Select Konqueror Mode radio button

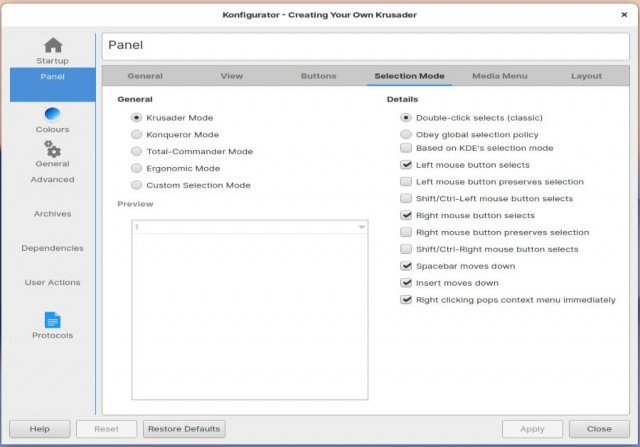136,134
